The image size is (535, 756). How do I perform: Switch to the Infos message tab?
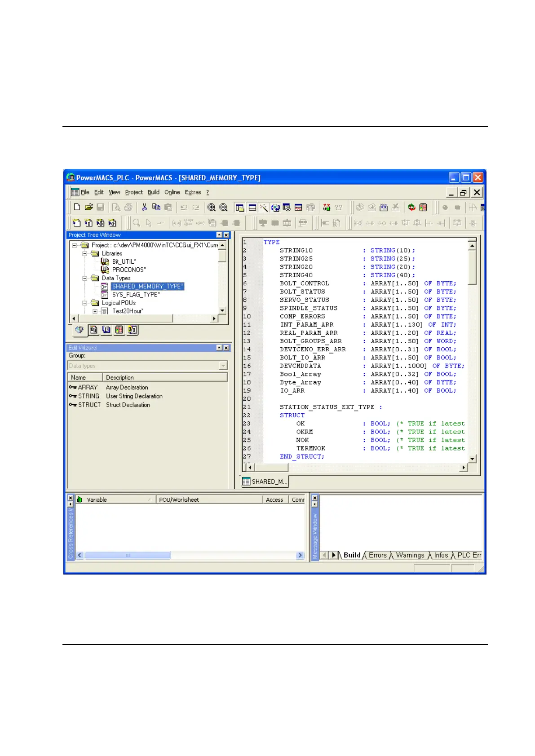441,555
